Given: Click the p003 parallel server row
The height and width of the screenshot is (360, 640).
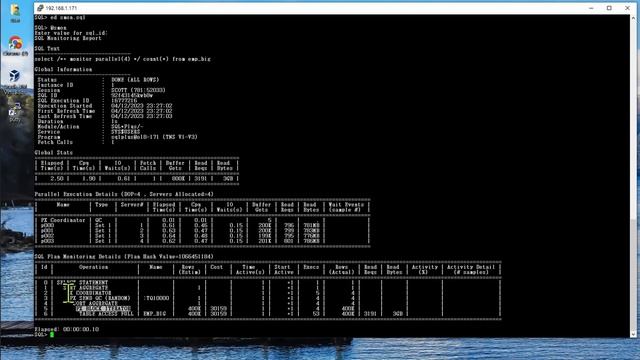Looking at the screenshot, I should coord(202,241).
